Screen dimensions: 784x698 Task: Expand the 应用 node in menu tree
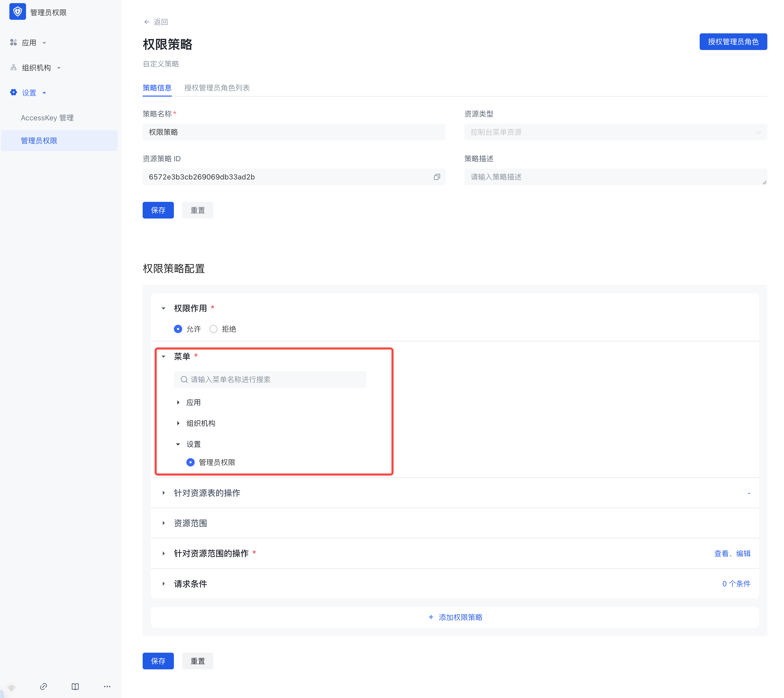(x=178, y=402)
